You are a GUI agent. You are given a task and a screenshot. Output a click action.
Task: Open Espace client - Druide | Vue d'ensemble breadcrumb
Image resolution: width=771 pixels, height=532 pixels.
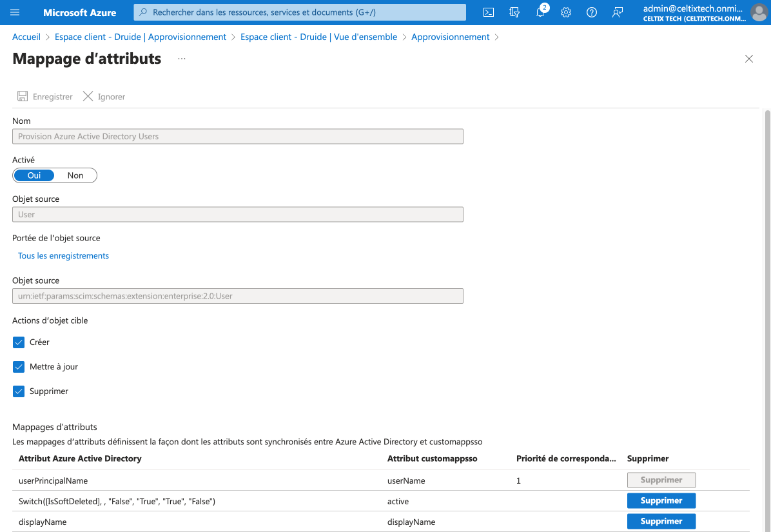[x=318, y=37]
